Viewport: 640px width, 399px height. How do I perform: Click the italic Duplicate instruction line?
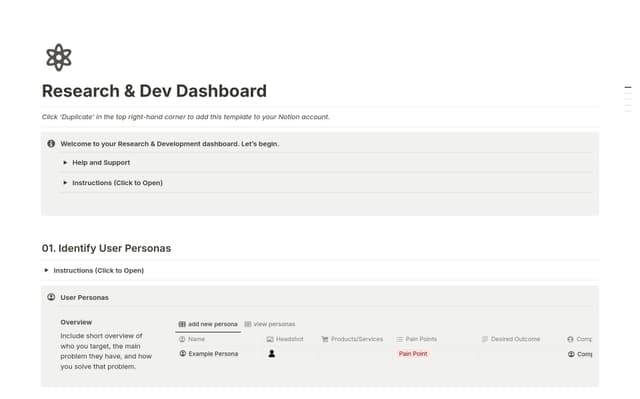[185, 117]
